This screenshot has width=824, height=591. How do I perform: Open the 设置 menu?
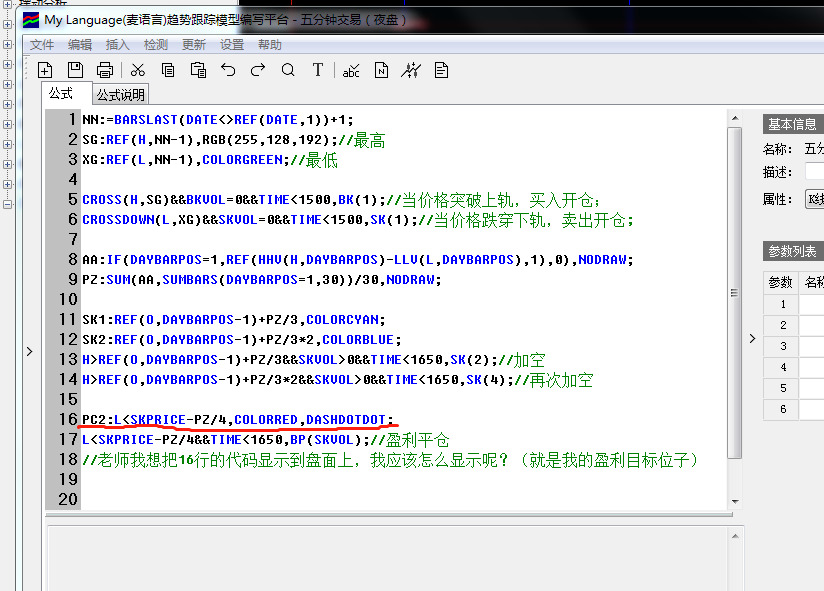tap(232, 44)
